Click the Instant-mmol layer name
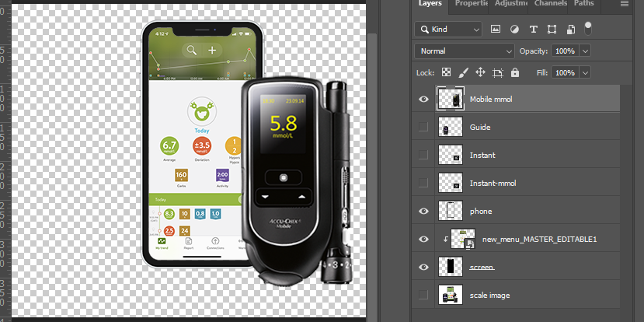The width and height of the screenshot is (644, 322). 493,183
